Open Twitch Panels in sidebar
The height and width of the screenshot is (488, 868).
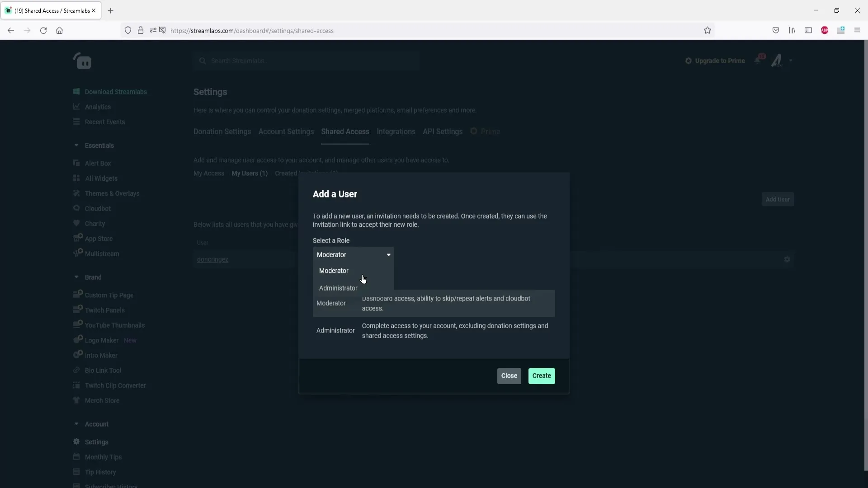[x=105, y=310]
